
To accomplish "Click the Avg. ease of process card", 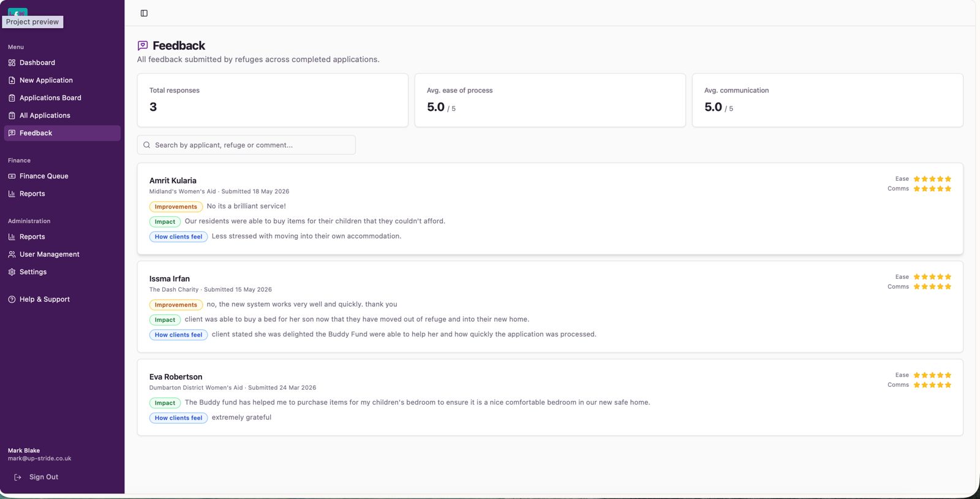I will [550, 101].
